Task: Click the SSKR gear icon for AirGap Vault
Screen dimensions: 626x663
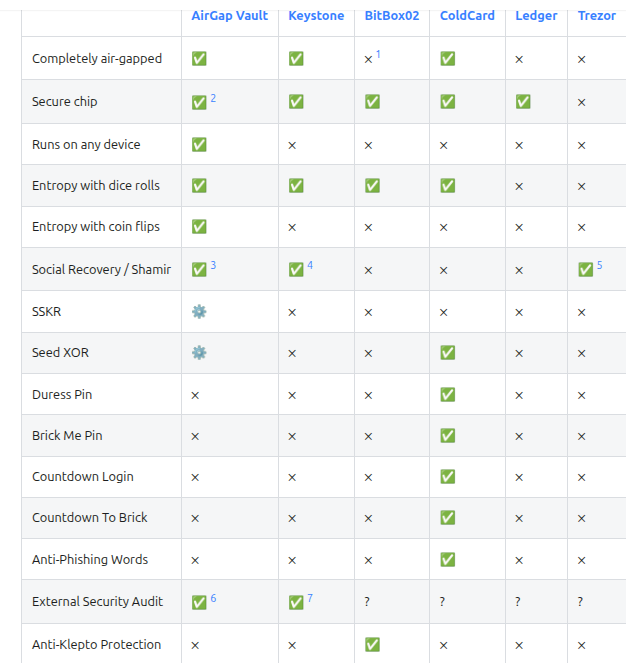Action: 199,312
